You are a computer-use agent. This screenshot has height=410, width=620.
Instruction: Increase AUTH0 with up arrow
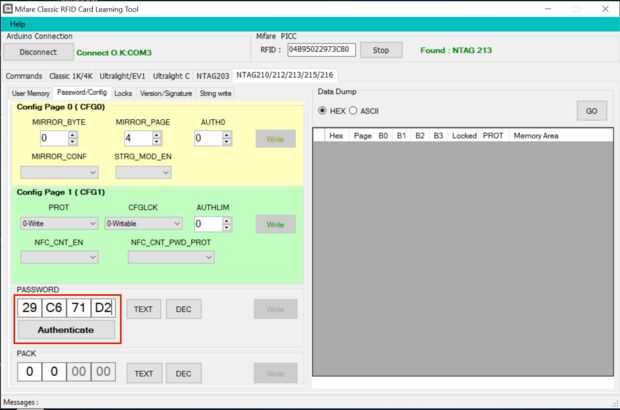click(227, 135)
